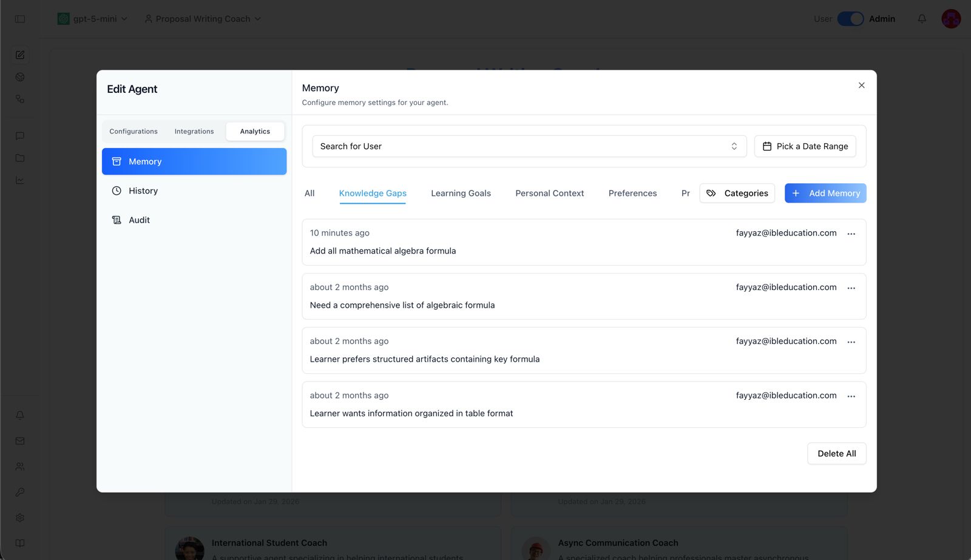Screen dimensions: 971x560
Task: Expand the Proposal Writing Coach dropdown
Action: (x=203, y=19)
